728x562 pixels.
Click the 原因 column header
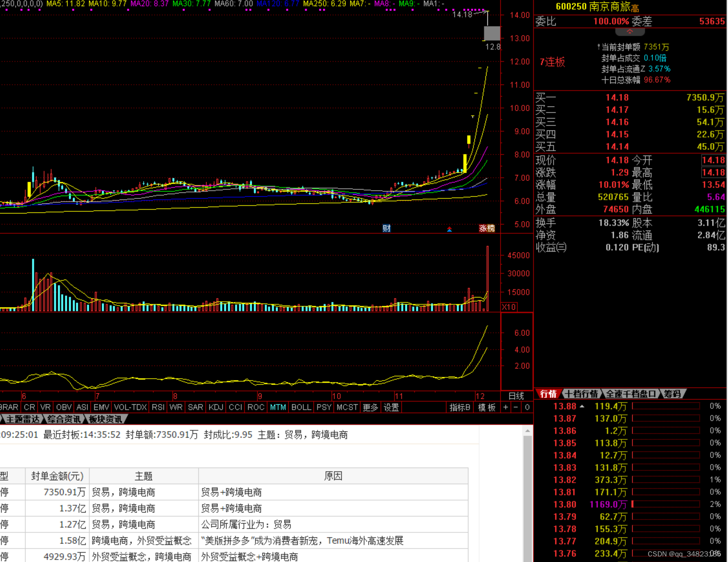(333, 476)
